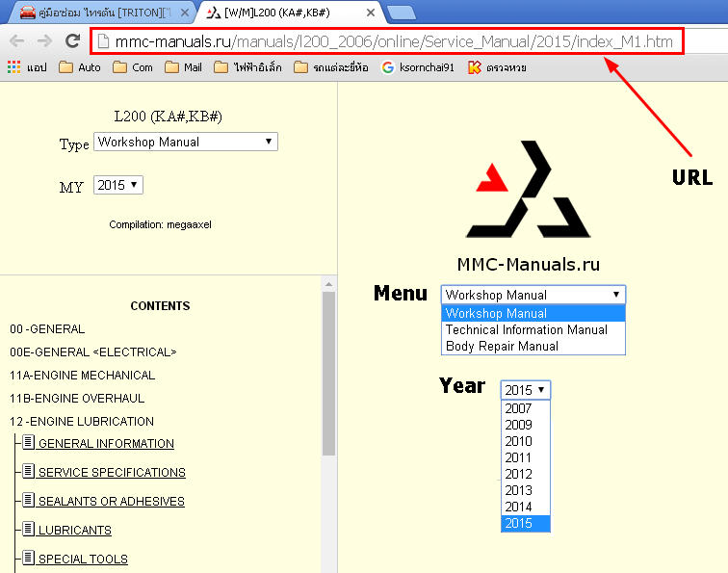Image resolution: width=728 pixels, height=573 pixels.
Task: Click the page icon in address bar
Action: [103, 41]
